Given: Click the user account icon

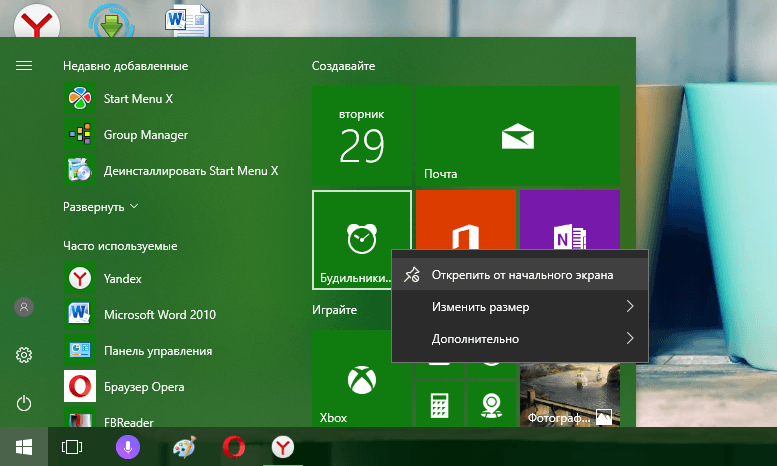Looking at the screenshot, I should coord(24,307).
